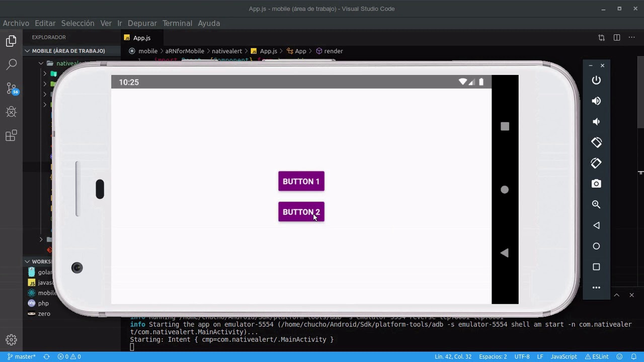
Task: Open the UTF-8 encoding selector
Action: 522,356
